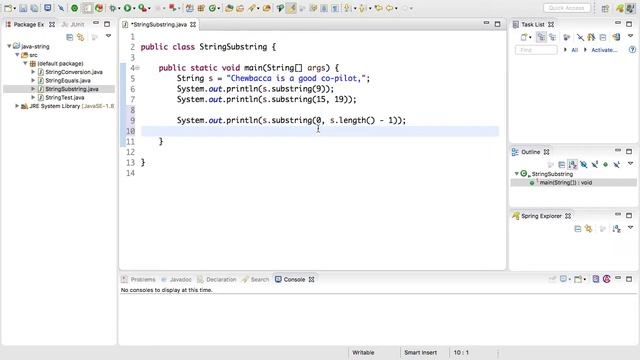Open Spring Explorer view menu triangle
This screenshot has width=640, height=360.
[x=631, y=227]
